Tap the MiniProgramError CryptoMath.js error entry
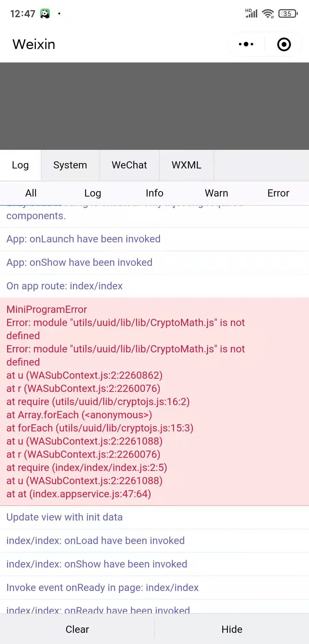The height and width of the screenshot is (644, 309). click(154, 402)
